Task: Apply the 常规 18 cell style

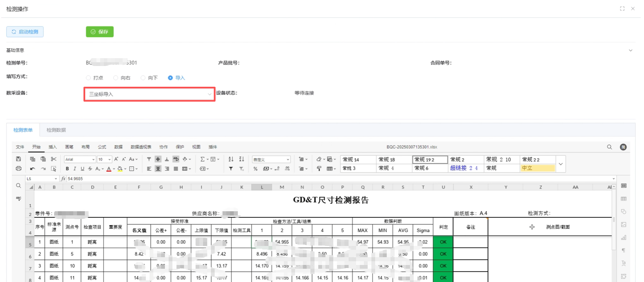Action: pos(394,160)
